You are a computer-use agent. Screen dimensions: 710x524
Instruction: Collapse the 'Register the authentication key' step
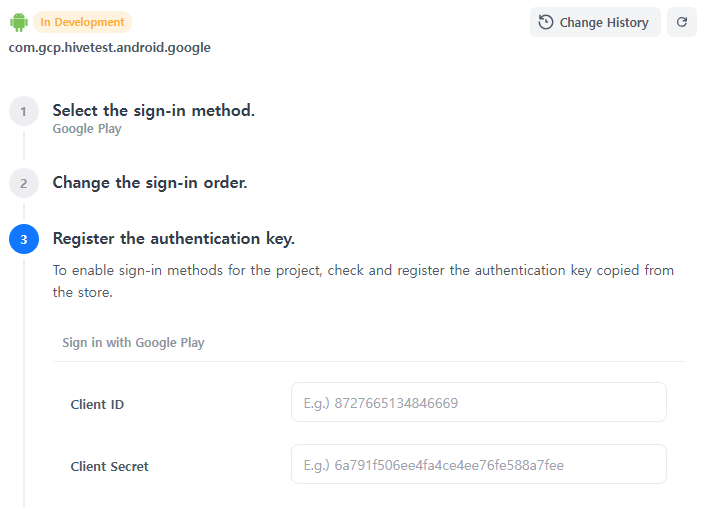click(173, 238)
